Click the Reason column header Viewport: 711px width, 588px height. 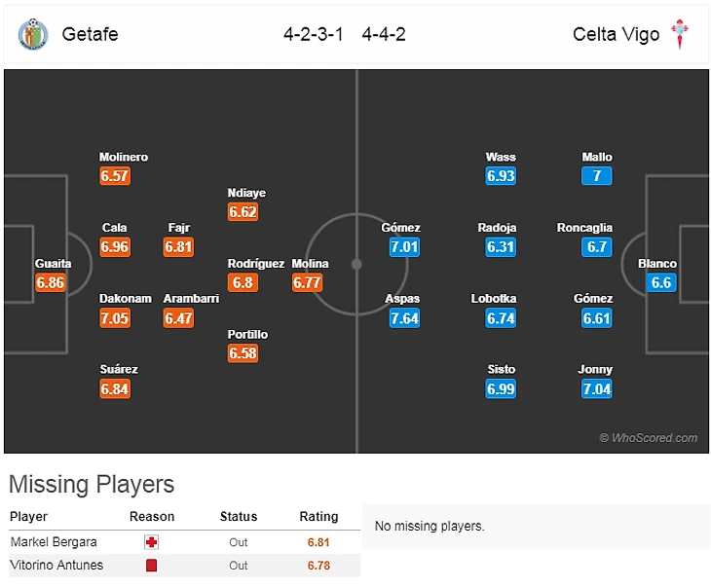(152, 517)
